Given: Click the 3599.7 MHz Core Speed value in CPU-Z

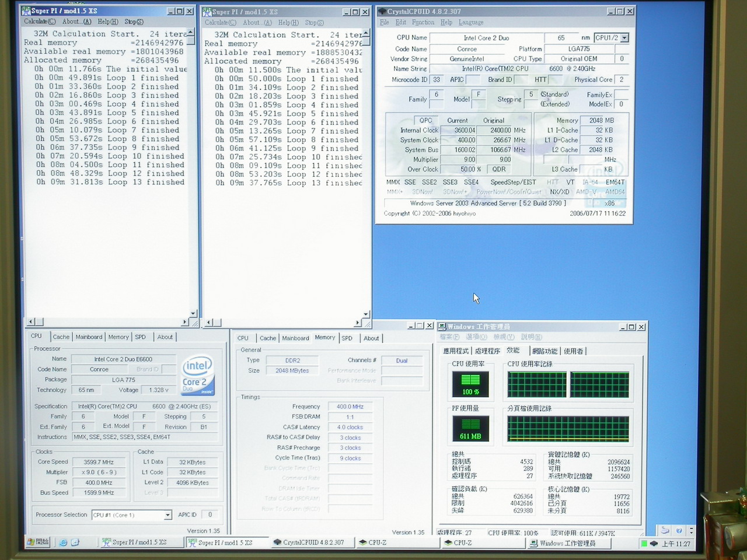Looking at the screenshot, I should [99, 462].
